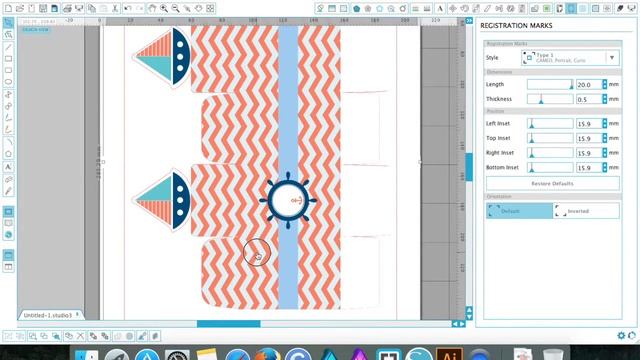Adjust the Thickness value stepper

click(604, 99)
